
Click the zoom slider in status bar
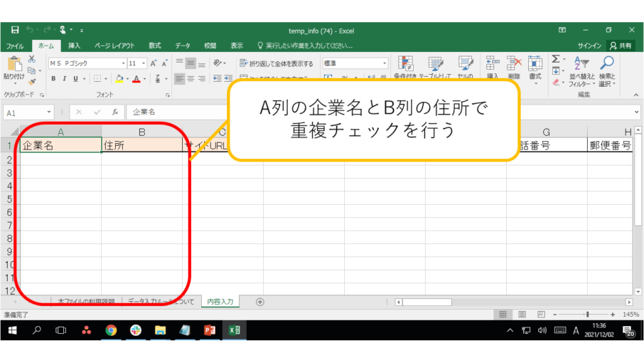(x=587, y=314)
